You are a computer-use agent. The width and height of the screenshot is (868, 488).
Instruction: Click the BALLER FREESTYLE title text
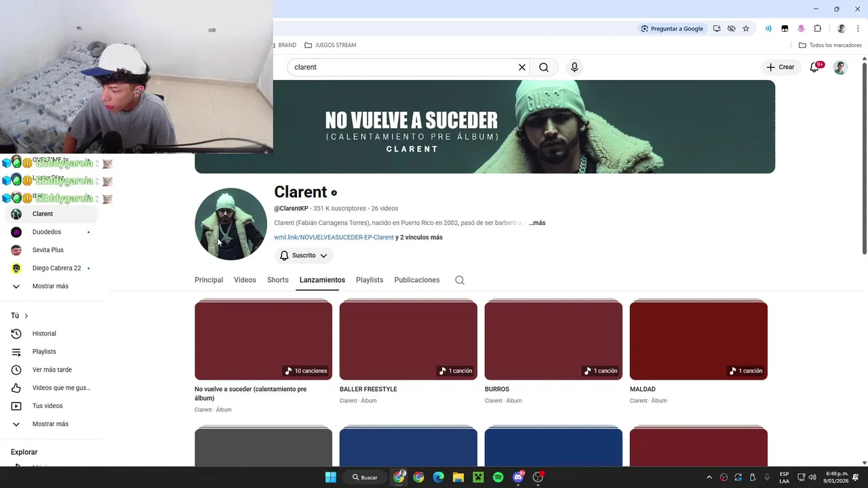point(368,389)
